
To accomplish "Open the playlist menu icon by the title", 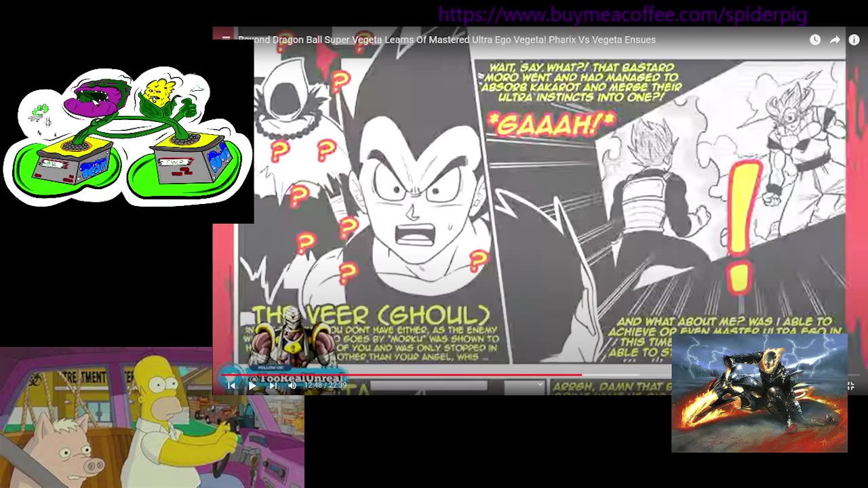I will pos(226,39).
